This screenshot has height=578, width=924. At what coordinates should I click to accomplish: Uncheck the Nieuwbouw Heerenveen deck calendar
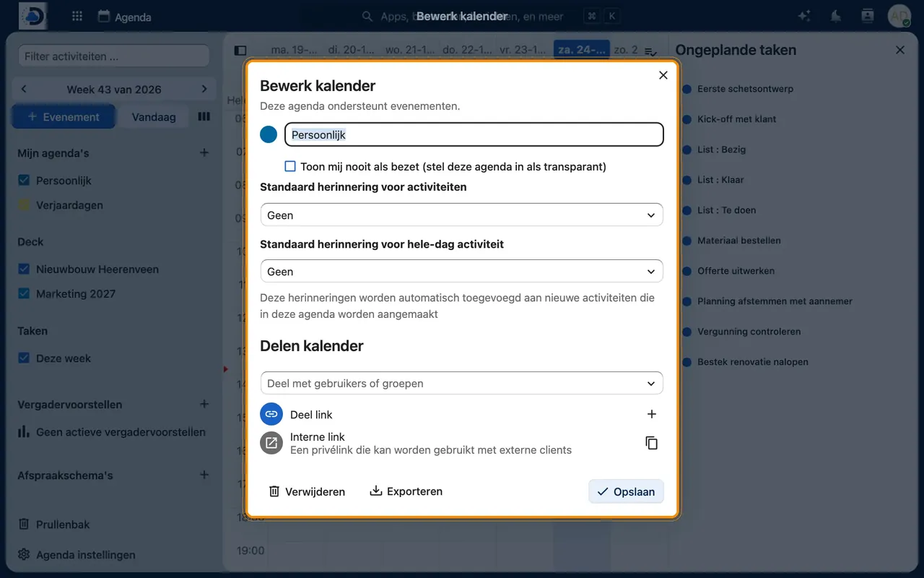point(24,269)
